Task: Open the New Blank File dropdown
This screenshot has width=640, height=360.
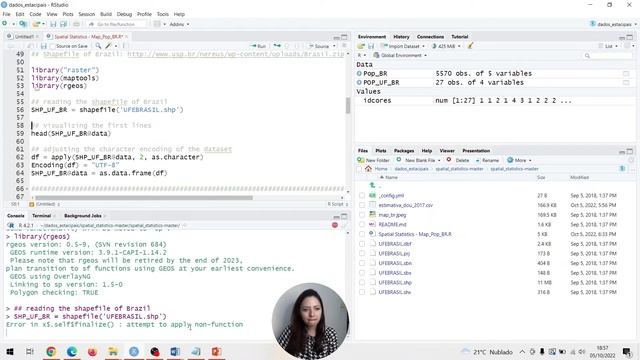Action: click(418, 160)
